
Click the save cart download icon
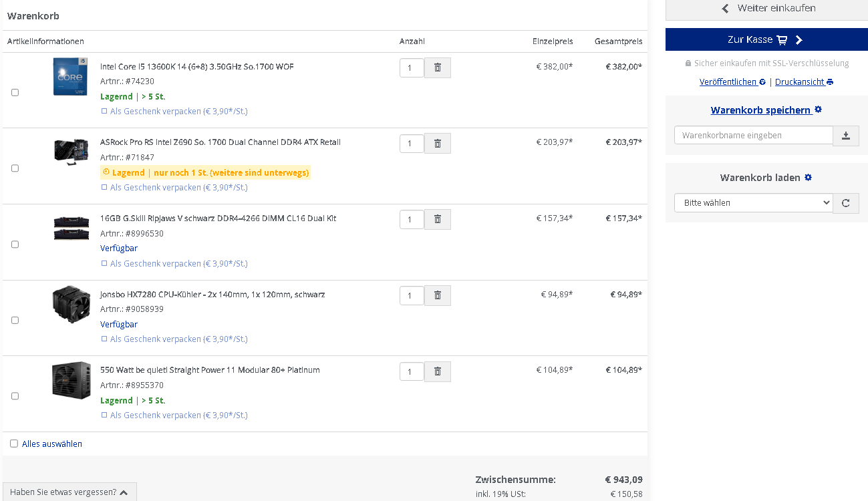coord(845,135)
